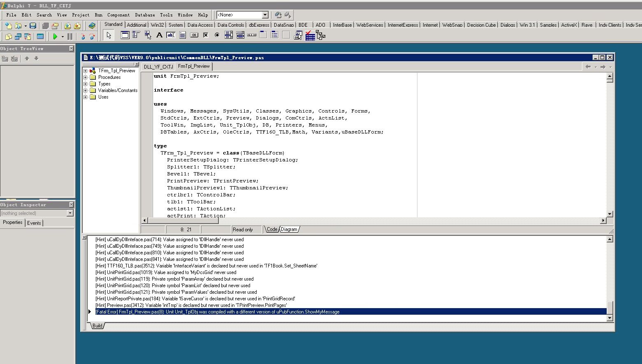The height and width of the screenshot is (364, 642).
Task: Pick the CheckBox component from the palette
Action: (206, 35)
